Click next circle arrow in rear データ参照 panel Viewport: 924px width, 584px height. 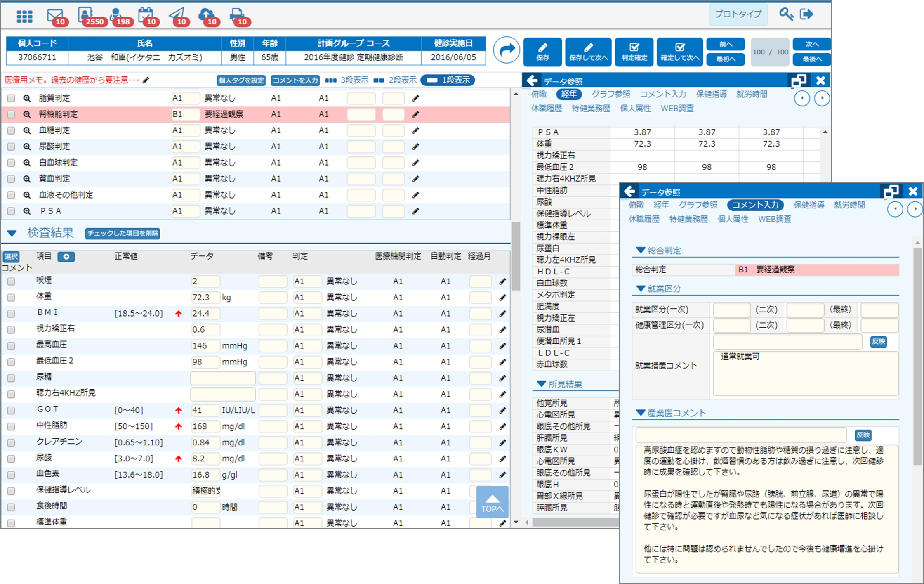coord(822,98)
